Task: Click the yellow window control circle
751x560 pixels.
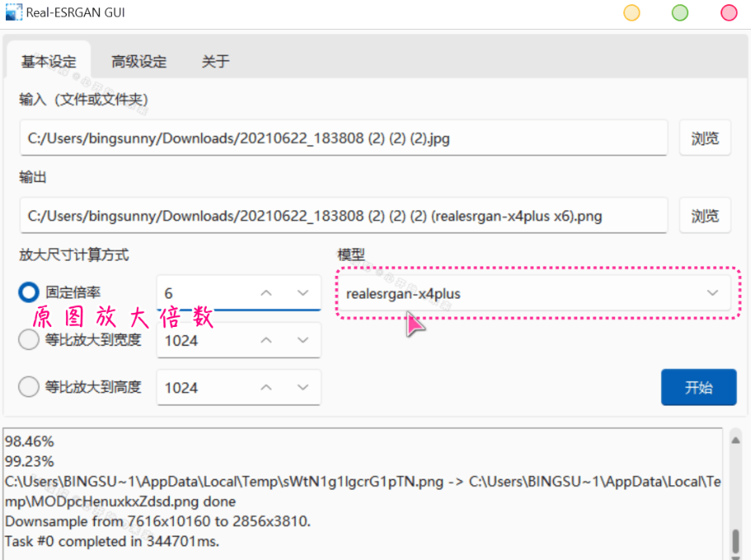Action: [631, 12]
